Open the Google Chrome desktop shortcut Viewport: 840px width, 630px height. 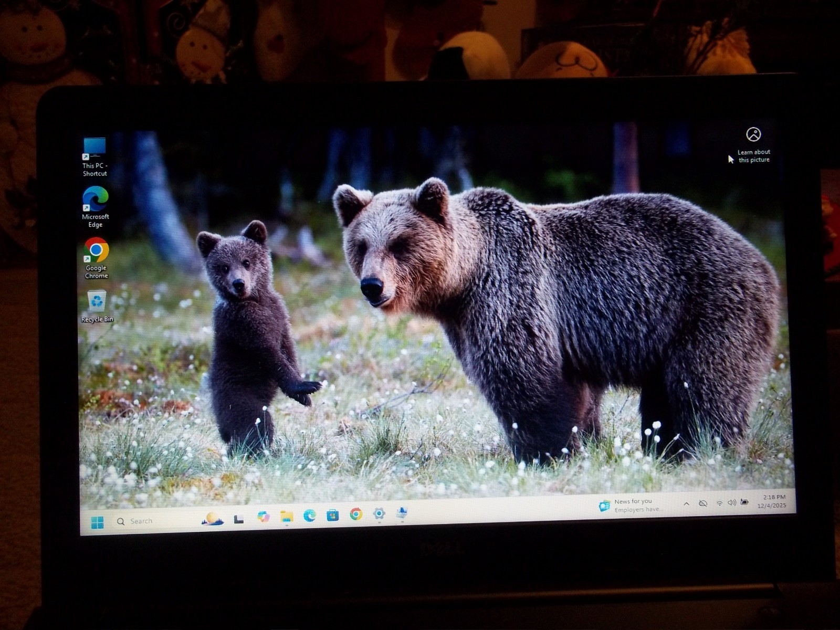point(97,258)
